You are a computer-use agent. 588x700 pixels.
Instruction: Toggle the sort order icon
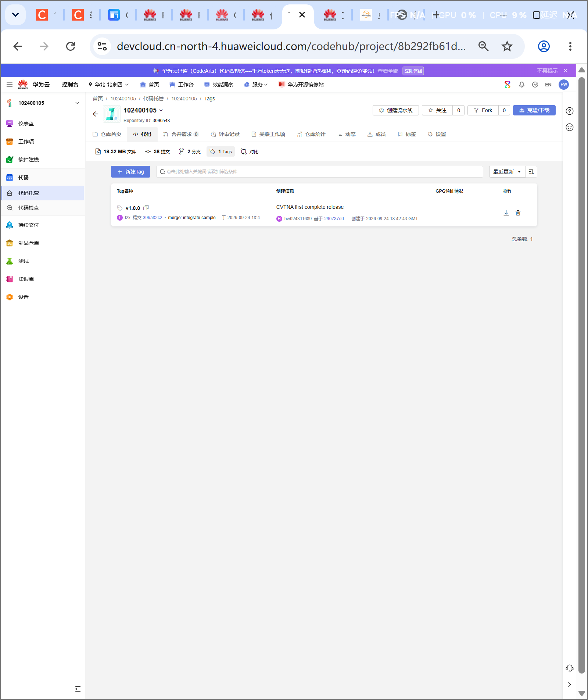pyautogui.click(x=531, y=172)
